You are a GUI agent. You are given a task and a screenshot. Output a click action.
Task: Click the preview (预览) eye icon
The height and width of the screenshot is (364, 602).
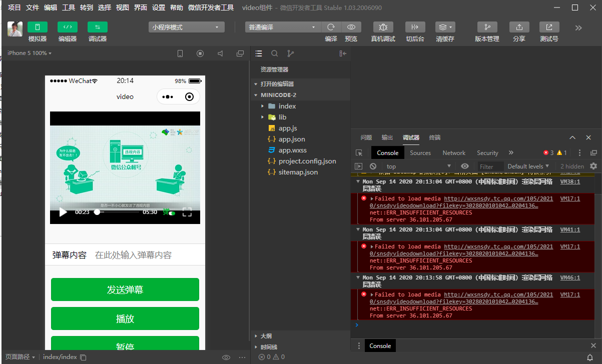tap(351, 27)
